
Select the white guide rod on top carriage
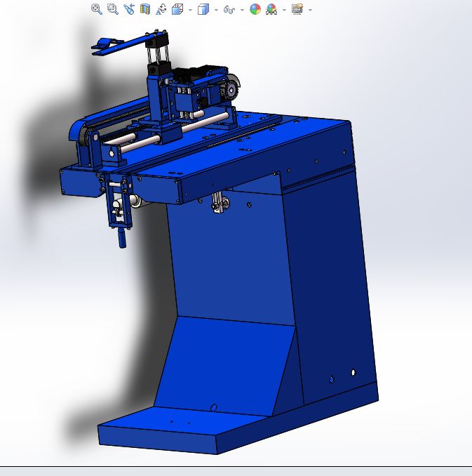[206, 123]
